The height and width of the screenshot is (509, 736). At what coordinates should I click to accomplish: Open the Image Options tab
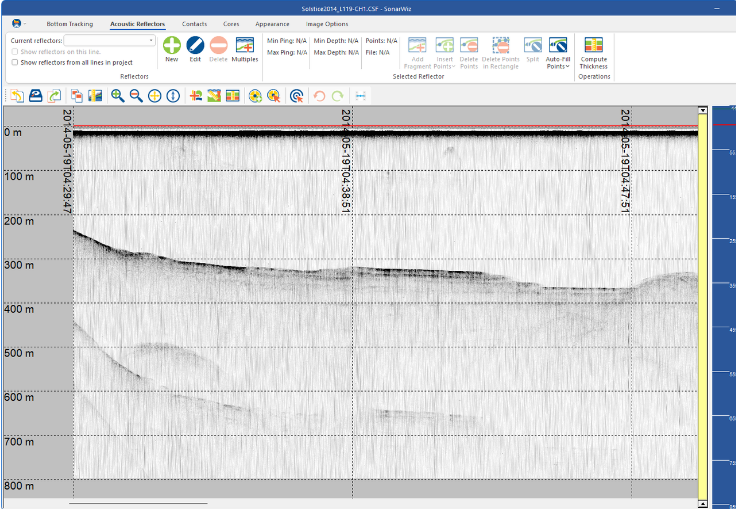[x=327, y=23]
